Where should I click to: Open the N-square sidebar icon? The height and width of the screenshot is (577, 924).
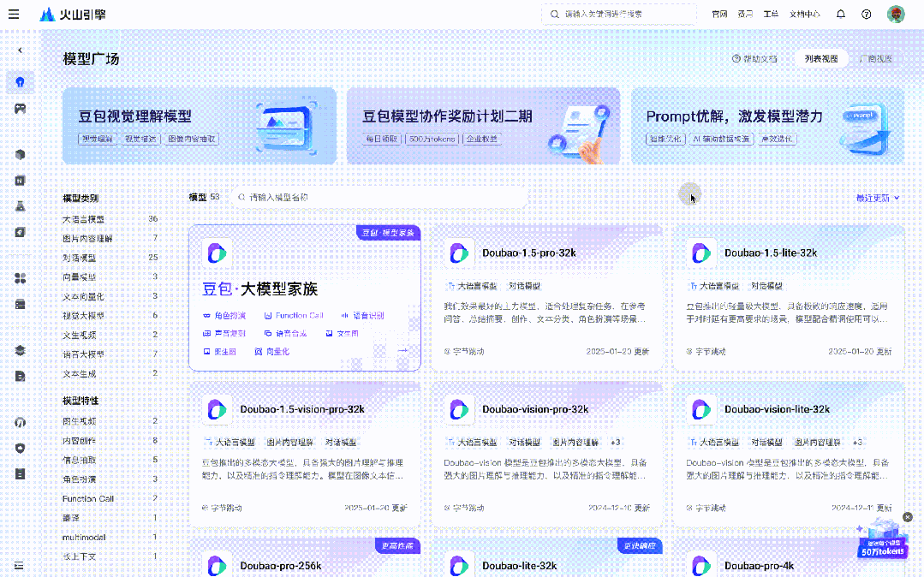[20, 181]
